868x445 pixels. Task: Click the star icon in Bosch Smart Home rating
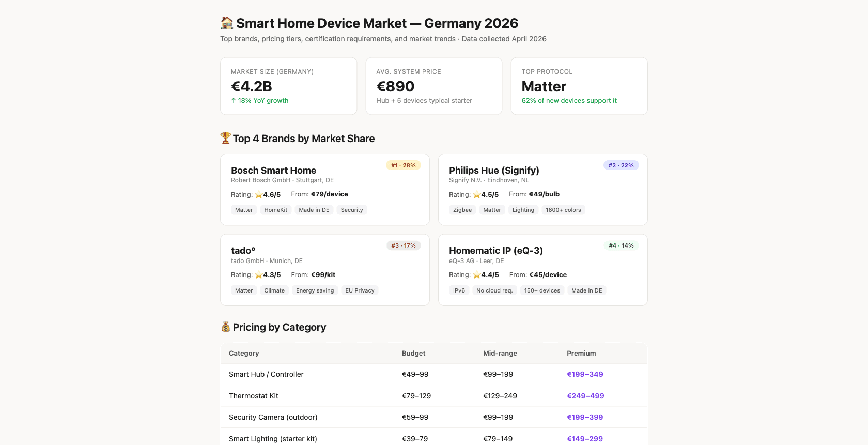point(259,195)
